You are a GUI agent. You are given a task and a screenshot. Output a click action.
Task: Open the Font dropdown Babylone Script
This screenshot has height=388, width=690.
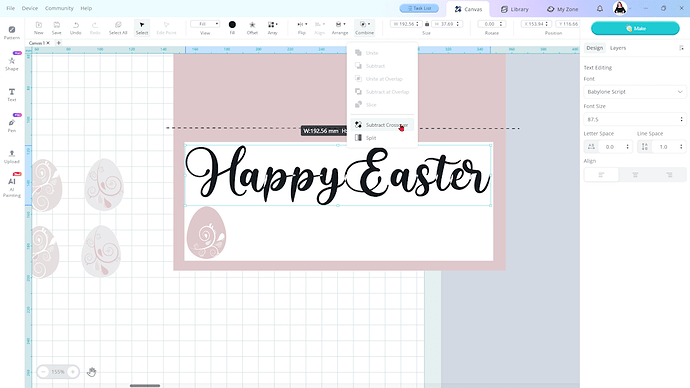635,92
